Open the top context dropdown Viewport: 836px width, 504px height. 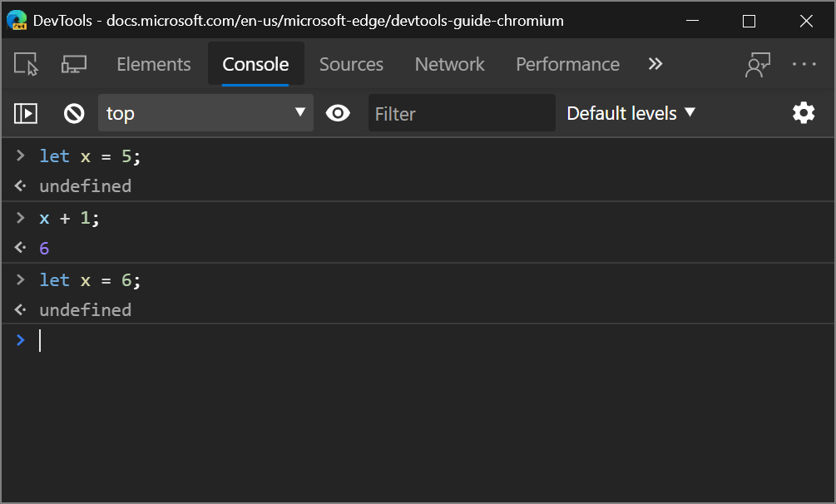205,113
